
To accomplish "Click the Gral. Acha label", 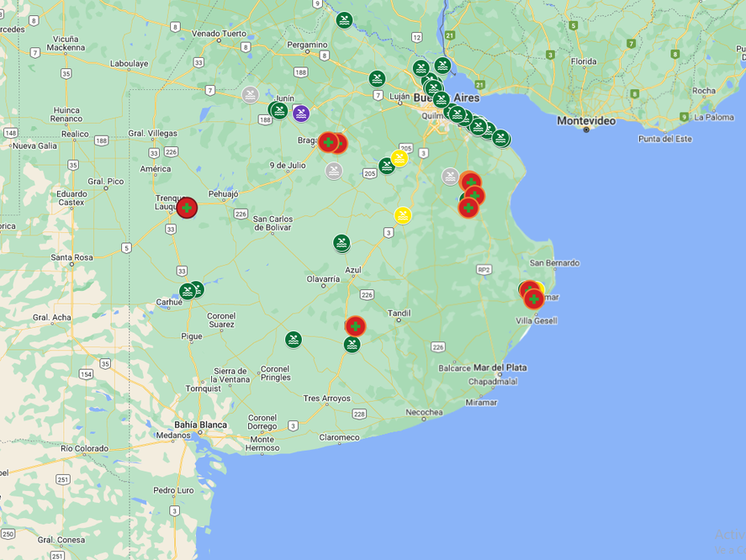I will pyautogui.click(x=52, y=317).
